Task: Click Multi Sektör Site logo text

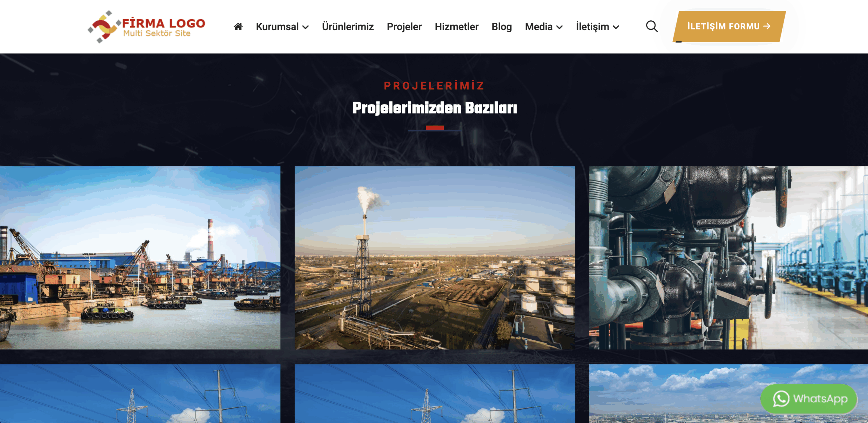Action: coord(157,33)
